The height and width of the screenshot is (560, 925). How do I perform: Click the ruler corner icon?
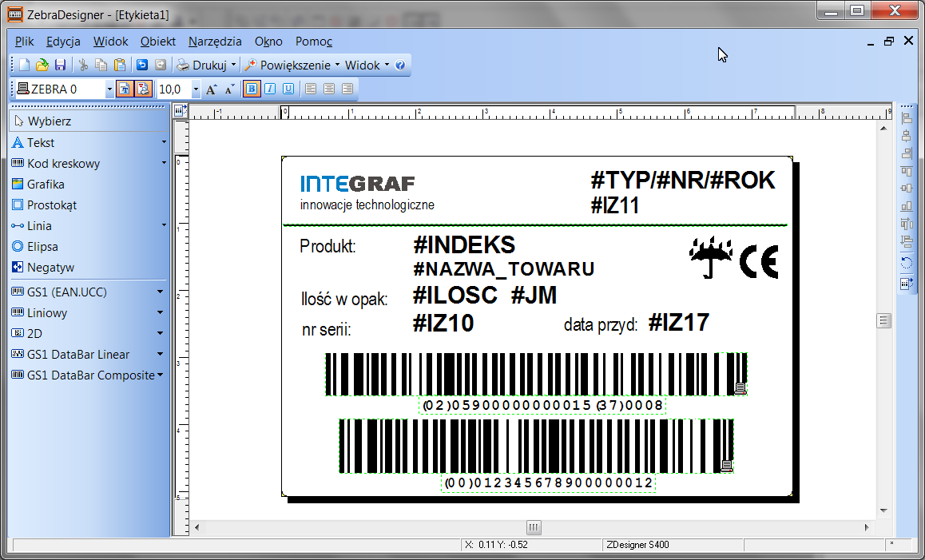click(181, 110)
